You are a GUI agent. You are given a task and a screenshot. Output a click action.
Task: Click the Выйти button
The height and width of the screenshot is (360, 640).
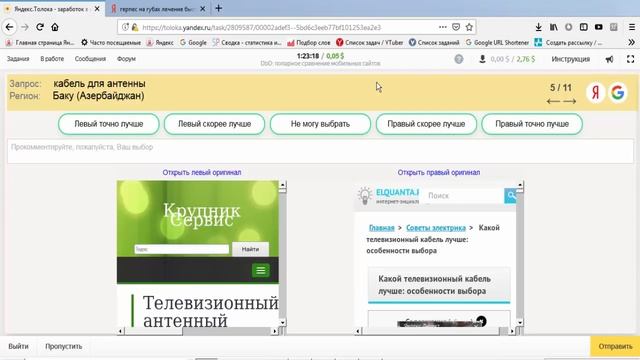point(18,346)
